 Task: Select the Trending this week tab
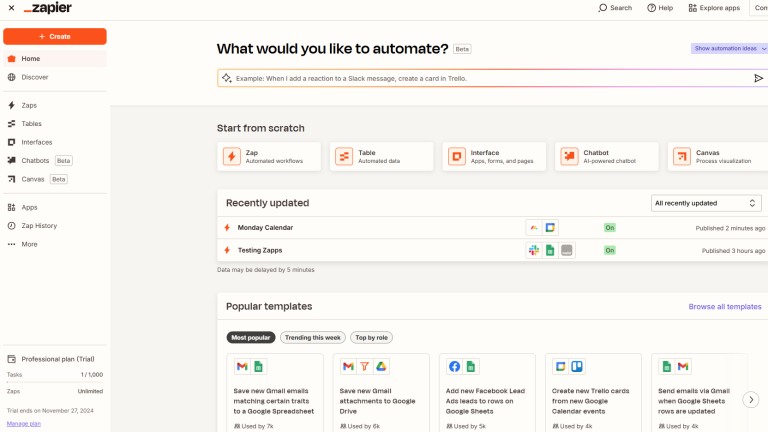pos(312,337)
